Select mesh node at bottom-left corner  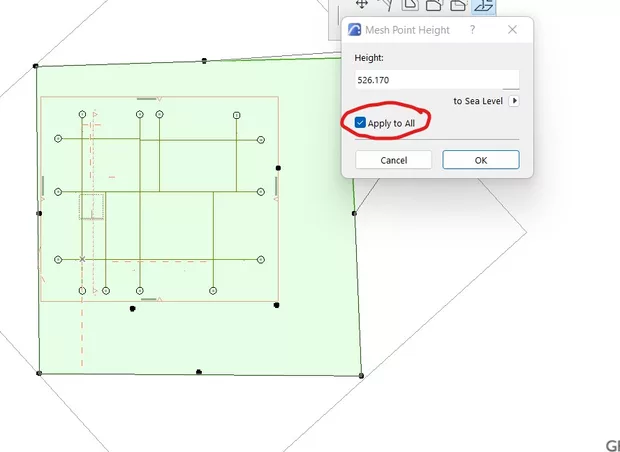39,373
